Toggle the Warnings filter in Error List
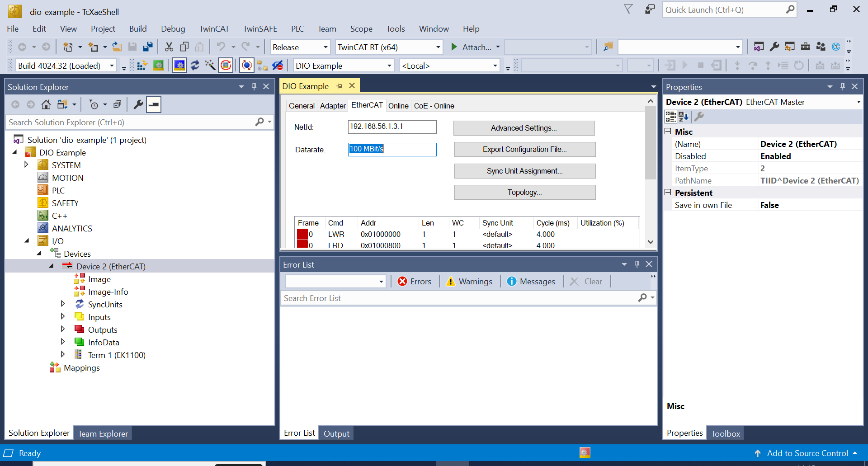 (469, 282)
